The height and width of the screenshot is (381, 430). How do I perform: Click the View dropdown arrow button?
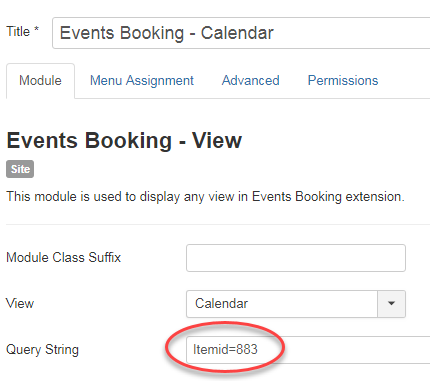pos(391,304)
